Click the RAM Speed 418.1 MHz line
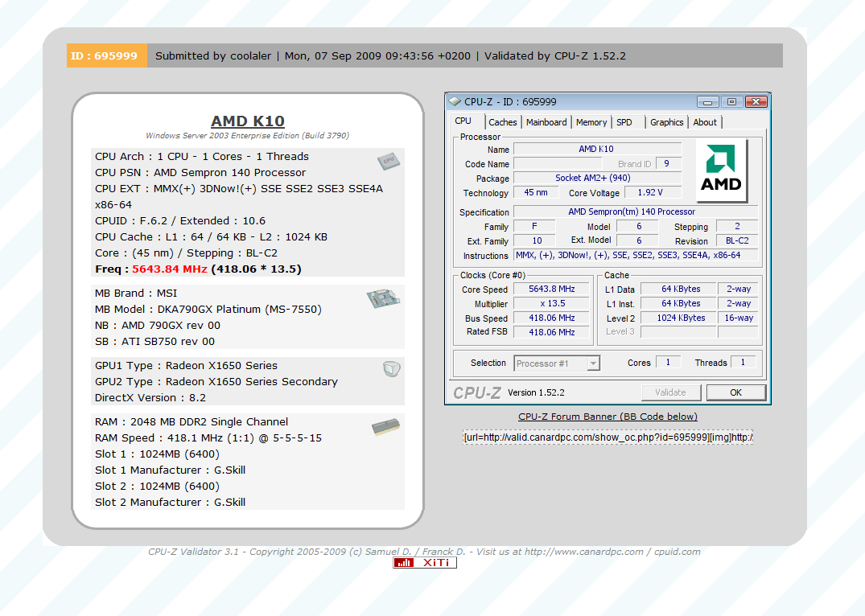The height and width of the screenshot is (616, 865). pos(208,437)
